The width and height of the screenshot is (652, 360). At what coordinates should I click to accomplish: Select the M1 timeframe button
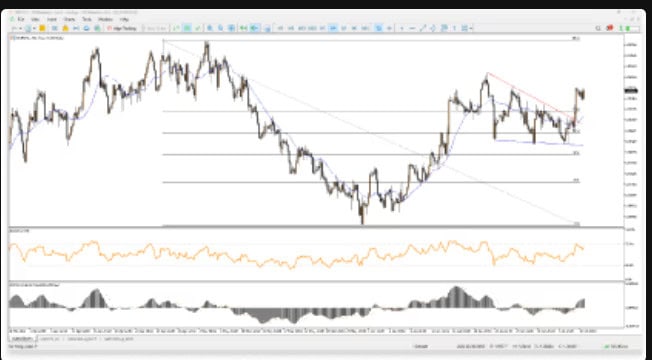point(280,28)
